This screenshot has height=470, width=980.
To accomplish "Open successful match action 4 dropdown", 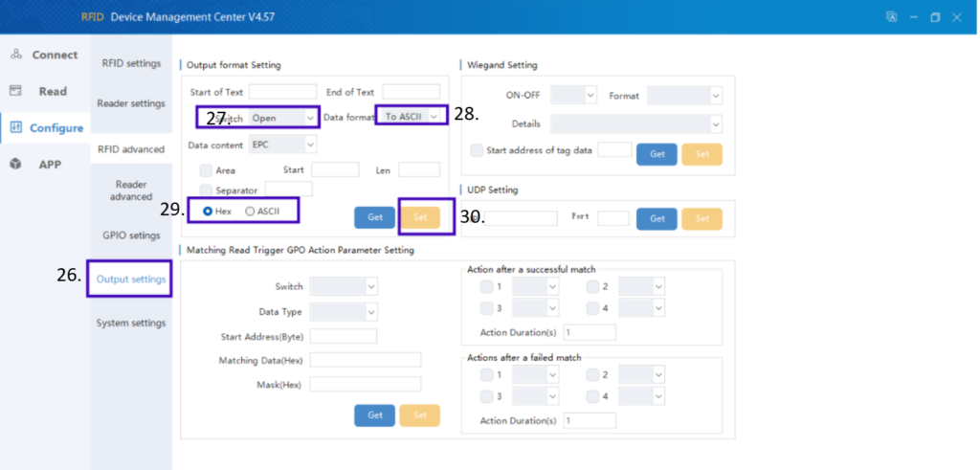I will [642, 308].
